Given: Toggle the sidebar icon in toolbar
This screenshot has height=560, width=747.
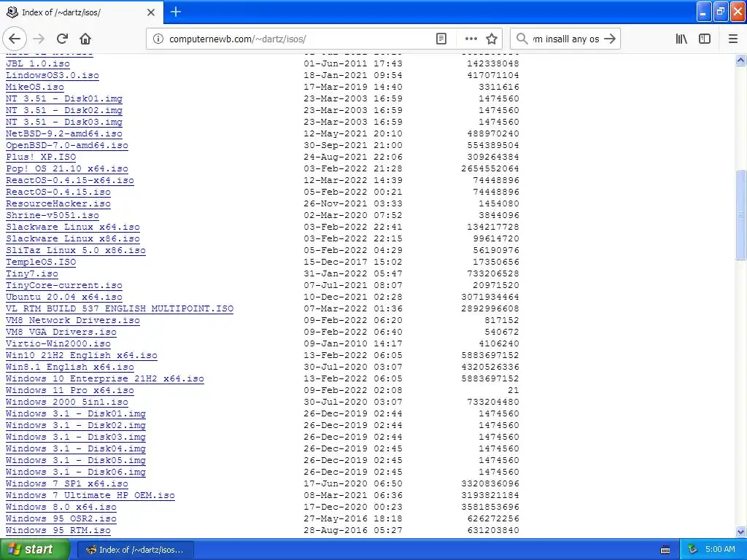Looking at the screenshot, I should tap(705, 39).
